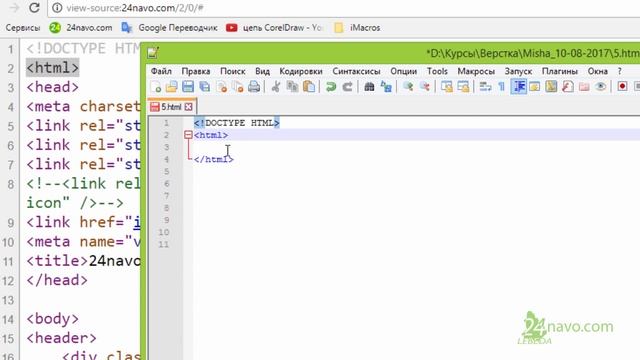Open the Replace dialog icon

point(386,87)
